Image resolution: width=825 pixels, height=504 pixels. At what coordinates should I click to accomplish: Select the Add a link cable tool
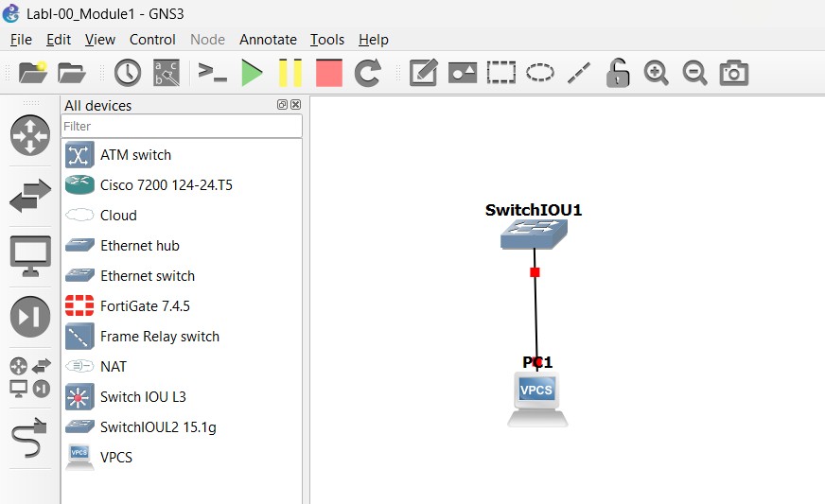(29, 440)
